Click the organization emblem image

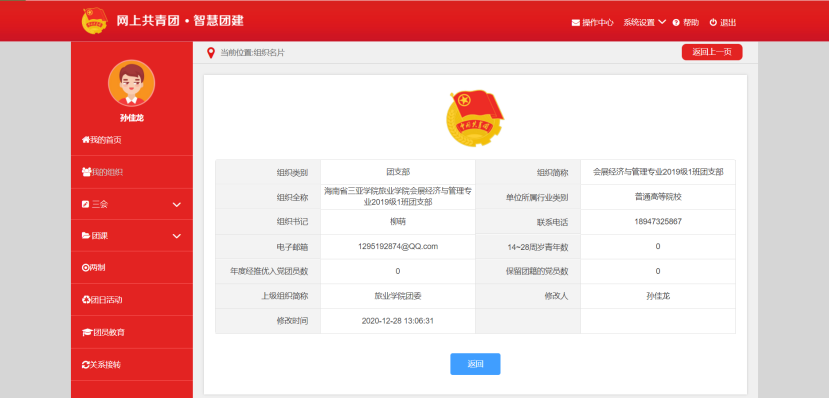click(475, 118)
